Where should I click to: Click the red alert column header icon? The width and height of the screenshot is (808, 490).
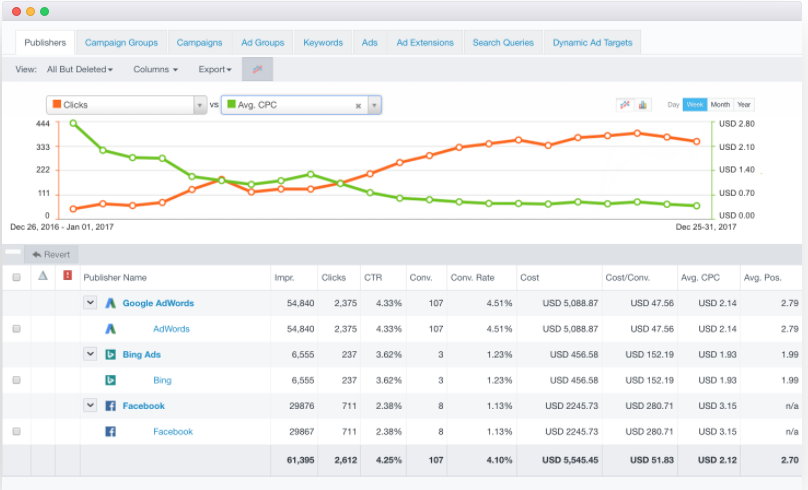68,275
